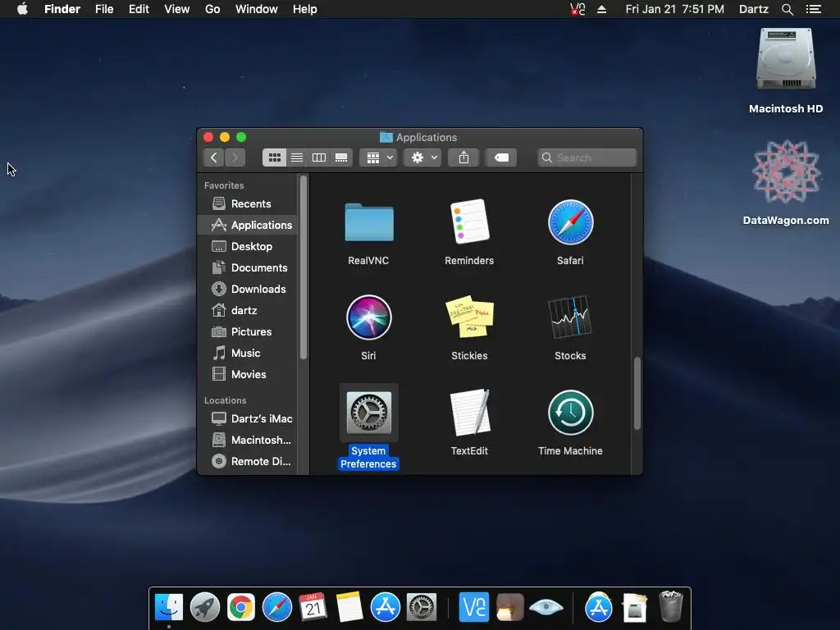Switch to list view

tap(297, 157)
